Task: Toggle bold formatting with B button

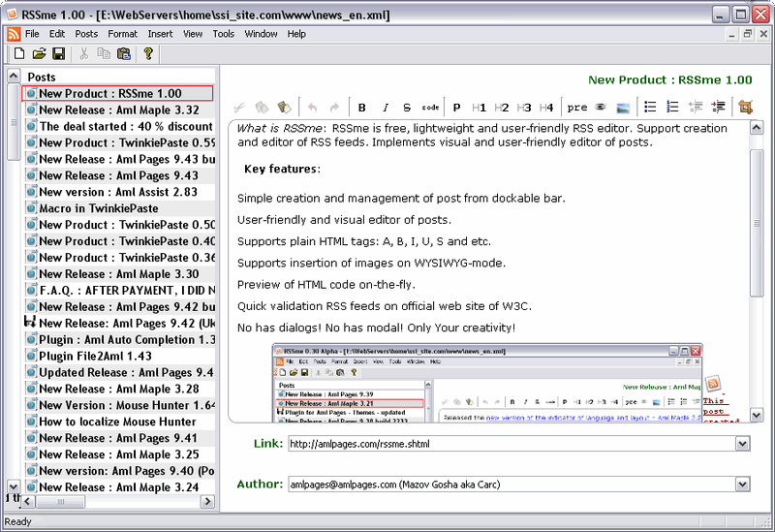Action: click(x=361, y=108)
